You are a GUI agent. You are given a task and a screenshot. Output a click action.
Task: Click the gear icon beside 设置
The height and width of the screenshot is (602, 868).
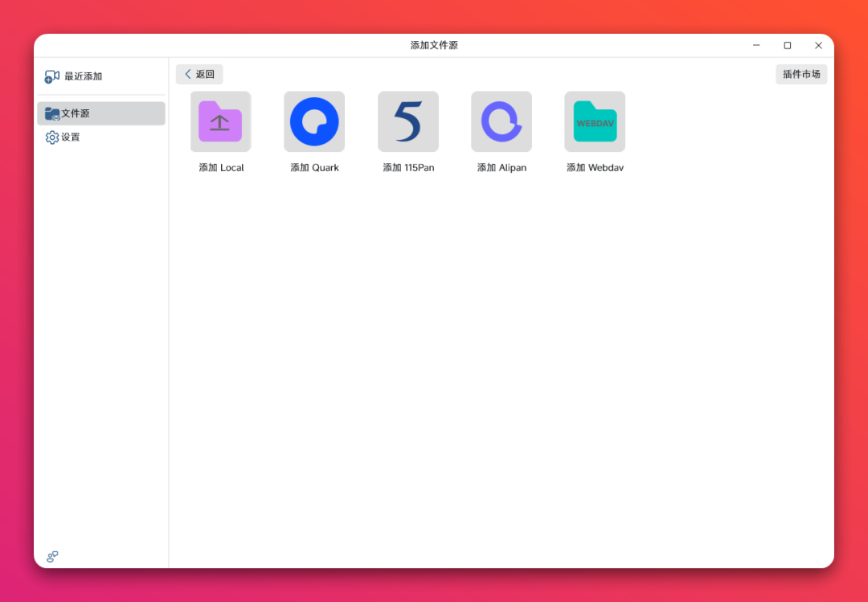tap(52, 137)
